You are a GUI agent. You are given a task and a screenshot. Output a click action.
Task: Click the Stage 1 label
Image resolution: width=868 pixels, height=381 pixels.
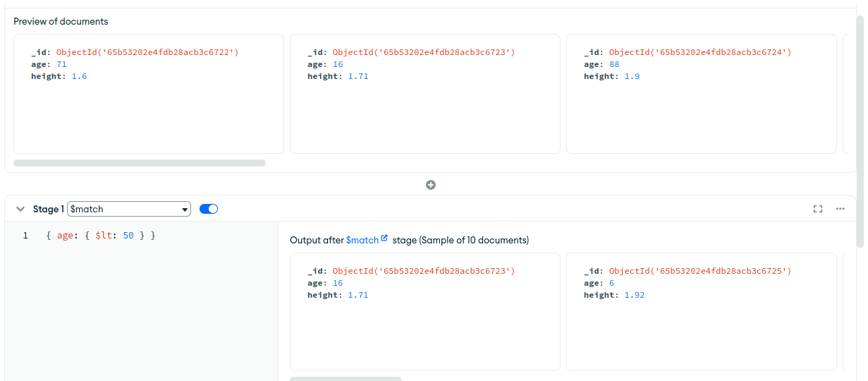point(49,209)
